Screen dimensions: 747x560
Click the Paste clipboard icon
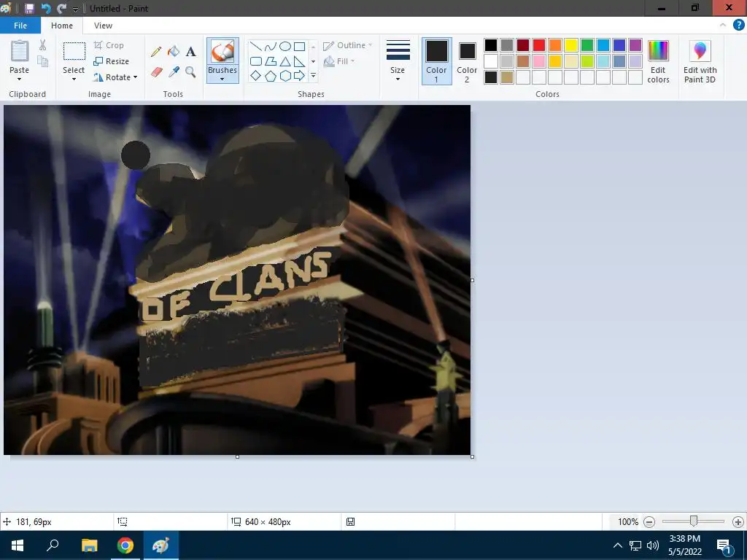(20, 50)
